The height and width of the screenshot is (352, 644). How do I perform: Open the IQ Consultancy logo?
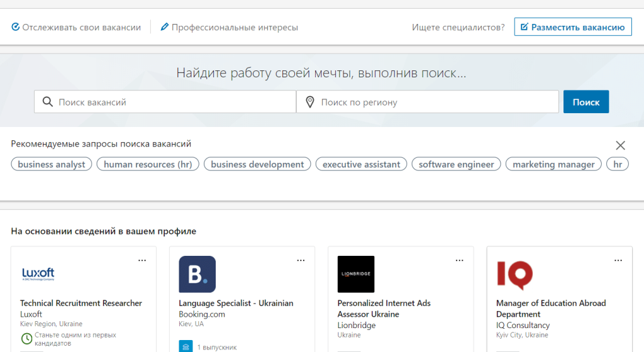click(x=514, y=275)
